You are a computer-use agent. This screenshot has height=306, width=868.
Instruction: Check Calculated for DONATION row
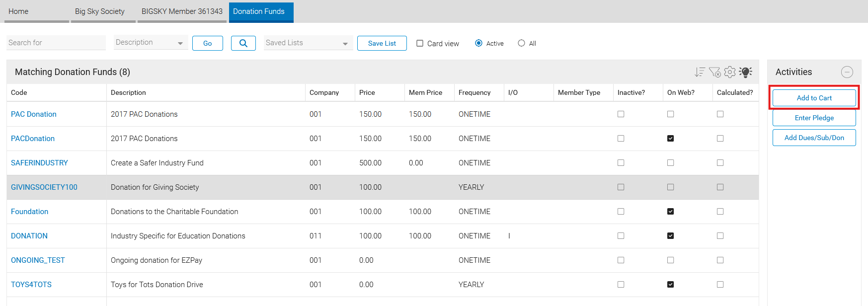point(720,236)
